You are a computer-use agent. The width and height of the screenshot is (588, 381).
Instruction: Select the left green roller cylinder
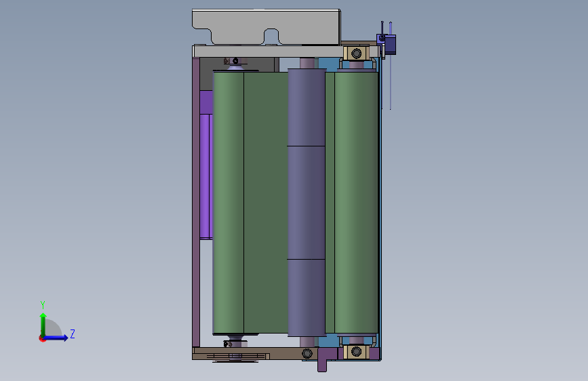[x=229, y=203]
